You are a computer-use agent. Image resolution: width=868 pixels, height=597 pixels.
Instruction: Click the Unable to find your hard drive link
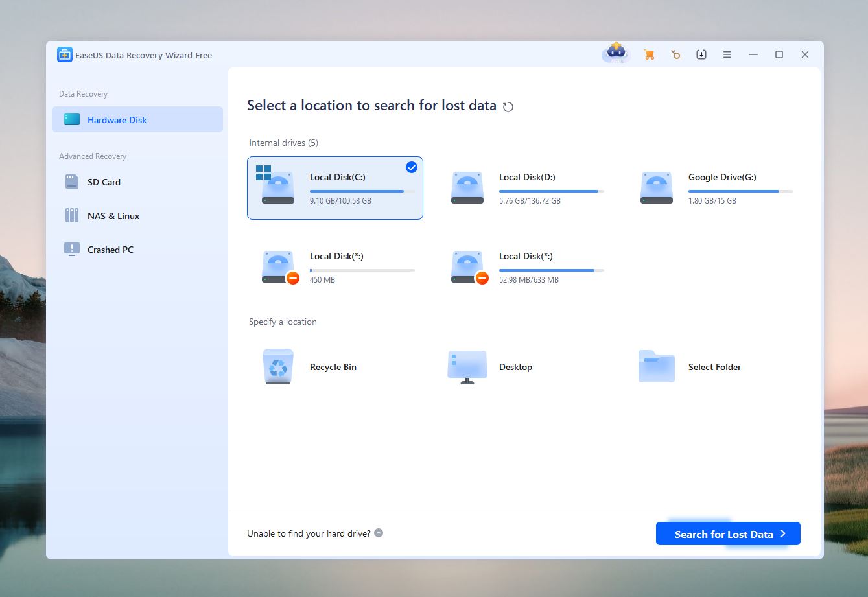click(309, 533)
